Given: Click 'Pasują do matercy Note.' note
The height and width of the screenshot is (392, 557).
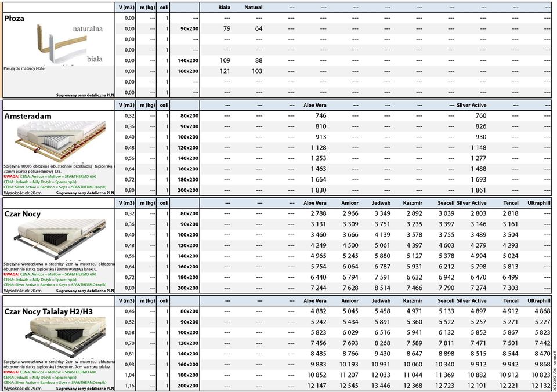Looking at the screenshot, I should [x=24, y=68].
